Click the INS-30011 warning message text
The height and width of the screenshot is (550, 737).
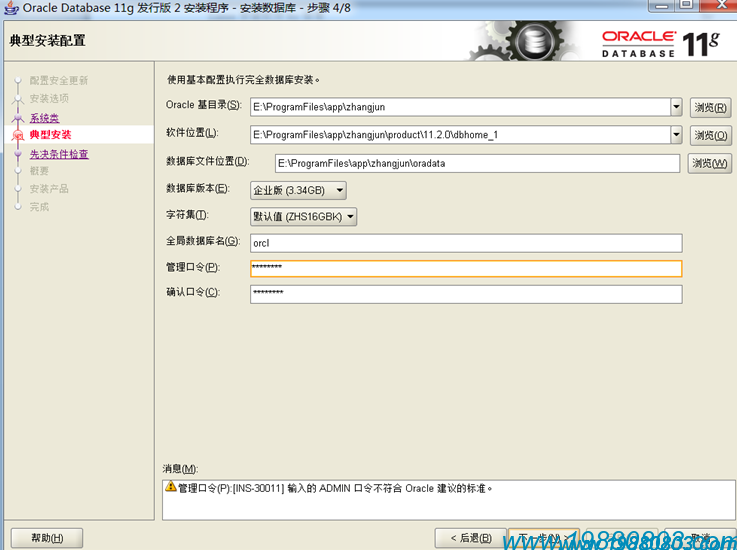335,488
